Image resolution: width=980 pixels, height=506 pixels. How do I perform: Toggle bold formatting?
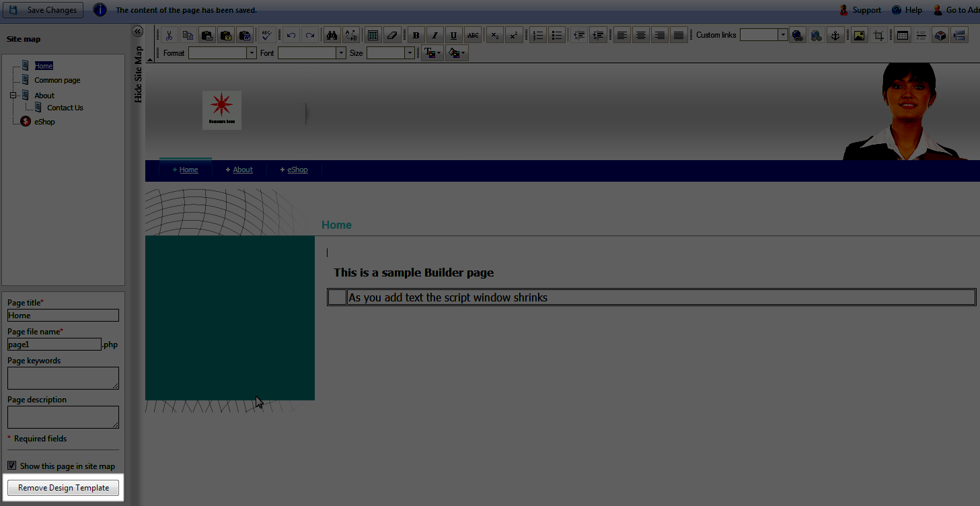click(x=416, y=35)
